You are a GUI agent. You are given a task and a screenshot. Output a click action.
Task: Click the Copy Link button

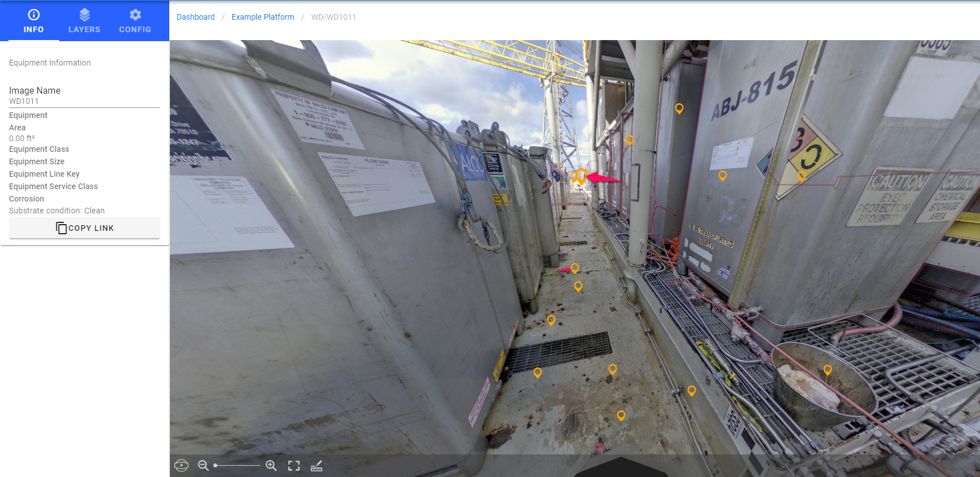pyautogui.click(x=85, y=228)
